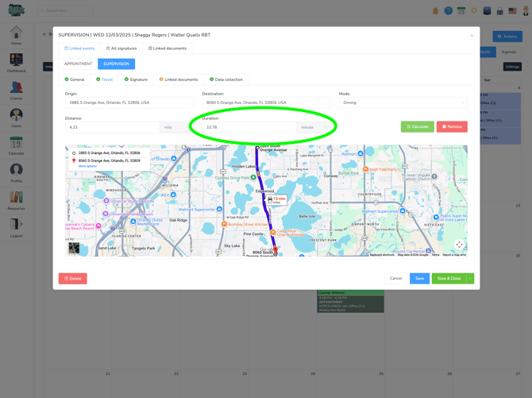Click the route duration bubble on the map
Viewport: 532px width, 398px height.
pos(276,200)
